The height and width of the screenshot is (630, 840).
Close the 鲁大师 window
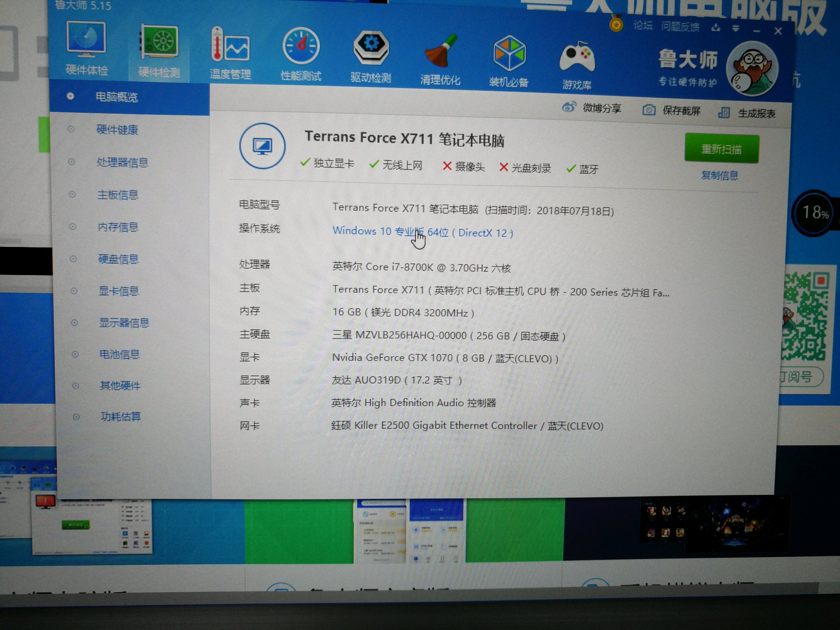pyautogui.click(x=778, y=31)
